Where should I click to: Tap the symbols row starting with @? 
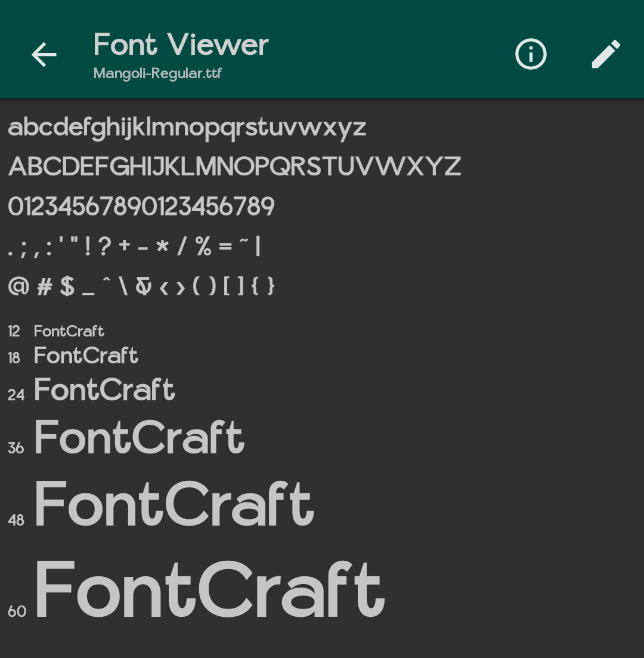point(141,286)
